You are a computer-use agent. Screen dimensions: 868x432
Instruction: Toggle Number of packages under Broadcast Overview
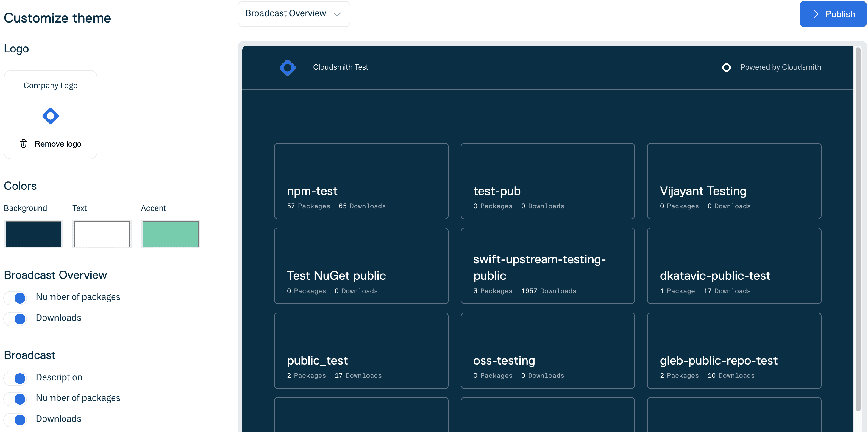point(15,297)
